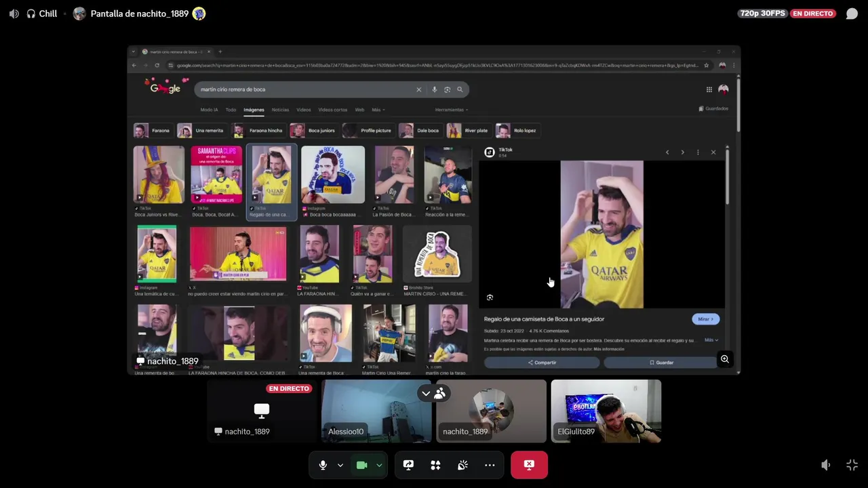The height and width of the screenshot is (488, 868).
Task: Select the River plate filter chip
Action: tap(469, 130)
